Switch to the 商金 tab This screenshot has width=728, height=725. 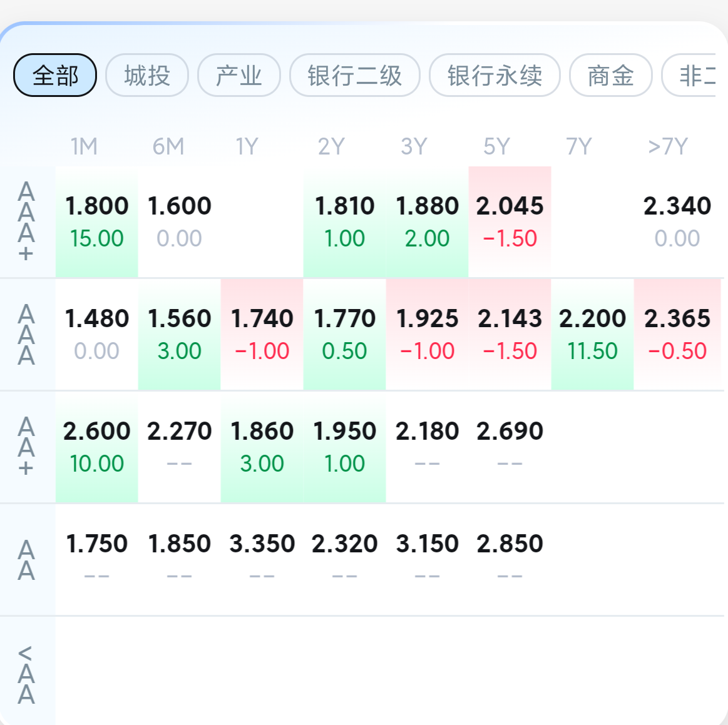(611, 75)
